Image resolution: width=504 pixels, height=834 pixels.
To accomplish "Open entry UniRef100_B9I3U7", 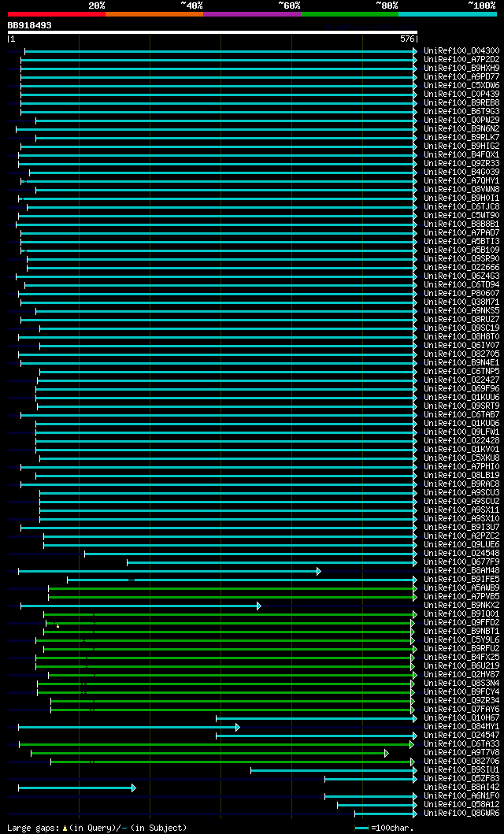I will (x=461, y=528).
